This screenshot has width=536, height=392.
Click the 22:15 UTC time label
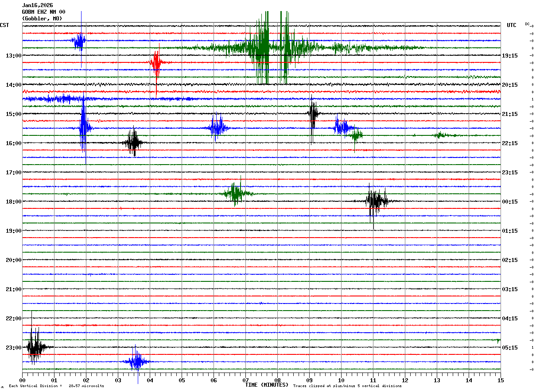click(x=510, y=143)
